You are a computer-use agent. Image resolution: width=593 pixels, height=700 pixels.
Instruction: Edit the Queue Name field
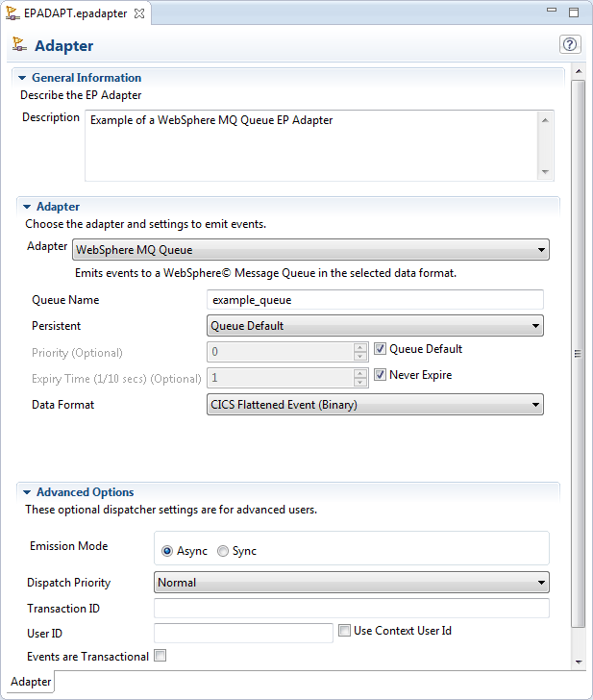(375, 300)
